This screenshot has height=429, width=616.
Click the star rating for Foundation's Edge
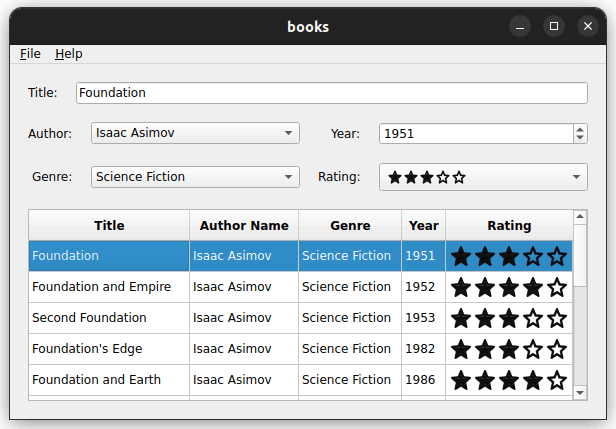508,349
